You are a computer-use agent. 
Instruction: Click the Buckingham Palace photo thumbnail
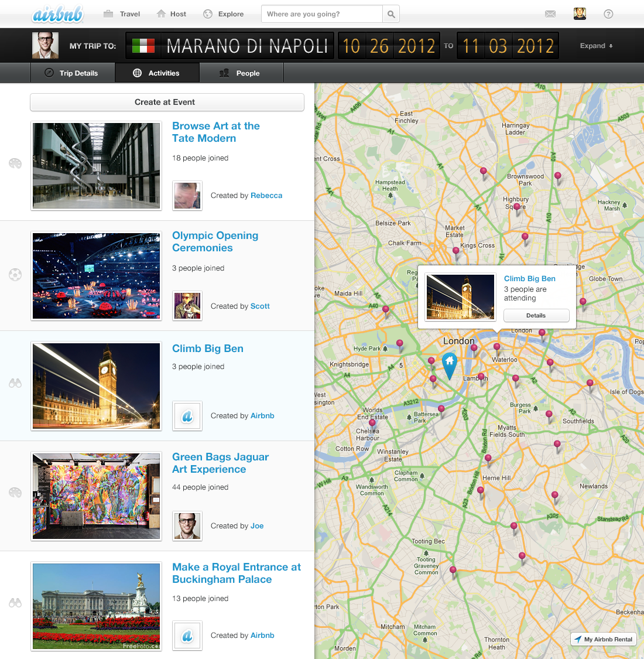pos(96,606)
